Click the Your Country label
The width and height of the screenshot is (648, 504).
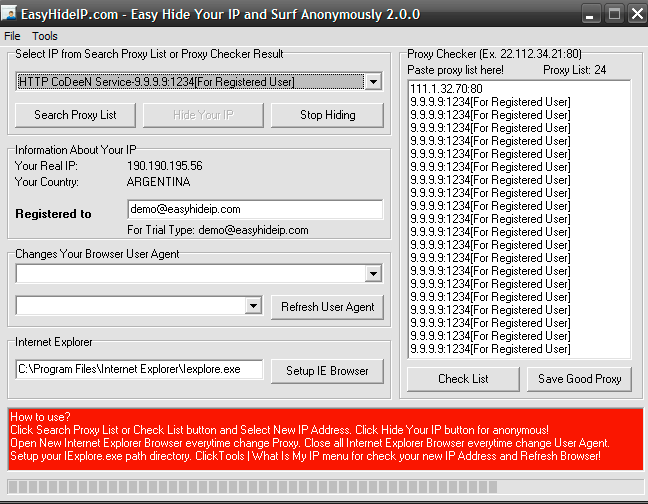coord(47,182)
